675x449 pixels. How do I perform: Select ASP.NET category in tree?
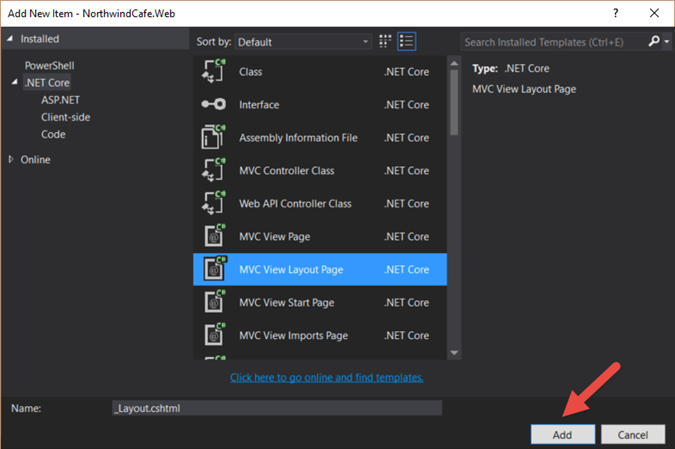60,100
